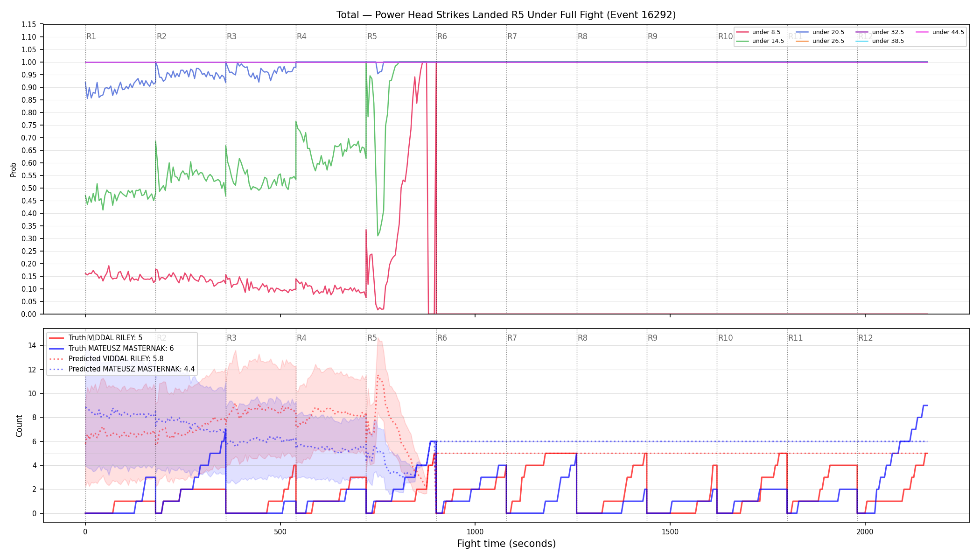
Task: Click the 'under 44.5' legend label
Action: point(948,32)
